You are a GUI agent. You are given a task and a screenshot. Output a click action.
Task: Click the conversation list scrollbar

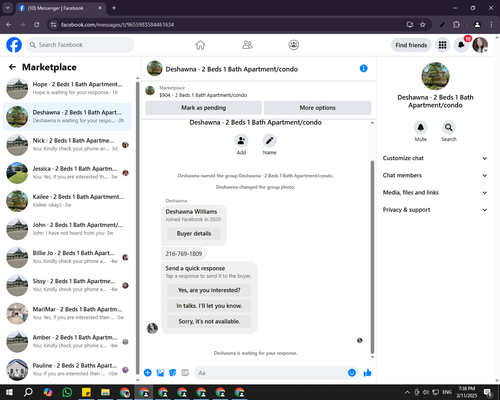tap(137, 227)
